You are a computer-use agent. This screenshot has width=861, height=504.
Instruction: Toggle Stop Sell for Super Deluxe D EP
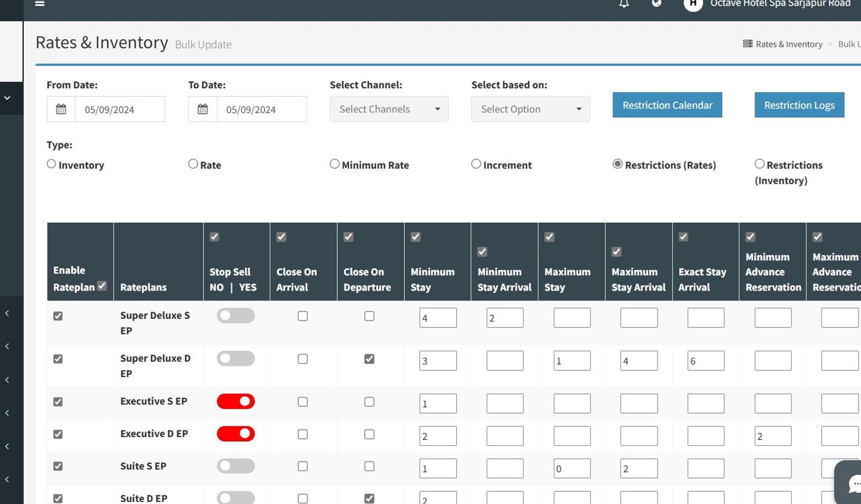click(x=236, y=359)
